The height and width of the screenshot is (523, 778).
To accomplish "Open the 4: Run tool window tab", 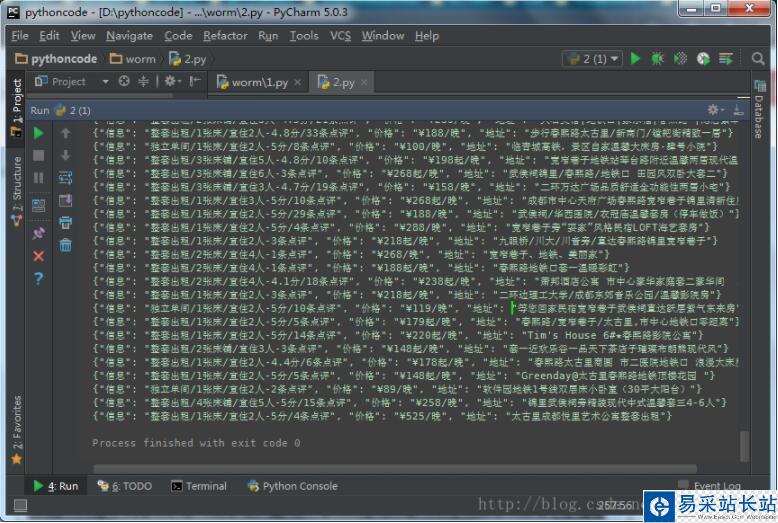I will [56, 486].
